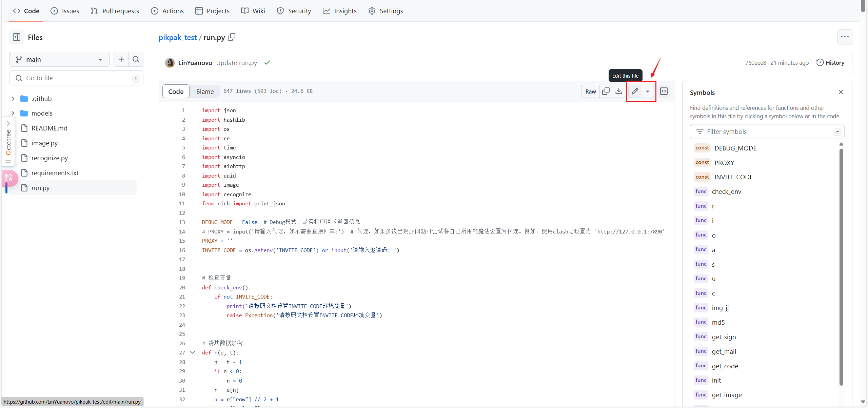Image resolution: width=868 pixels, height=408 pixels.
Task: Open the three-dot more options menu
Action: (845, 37)
